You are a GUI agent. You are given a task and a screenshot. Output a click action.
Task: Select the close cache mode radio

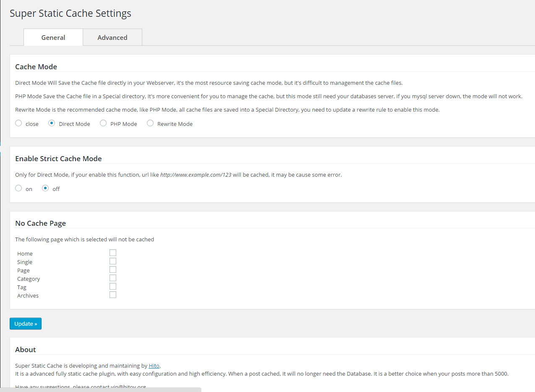(18, 123)
